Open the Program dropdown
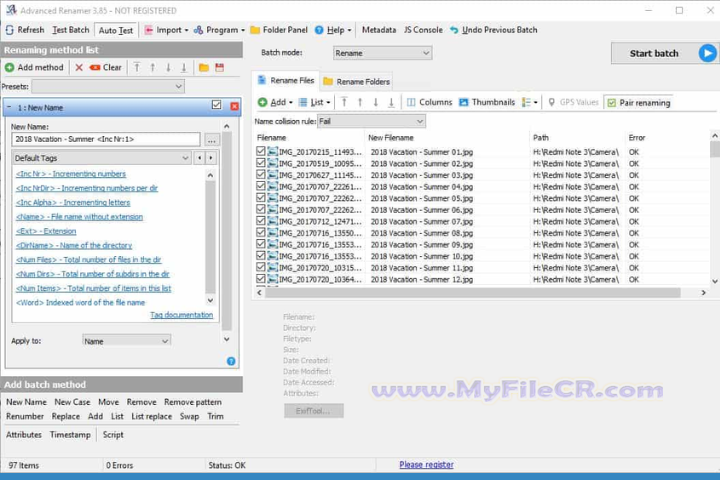This screenshot has height=480, width=720. tap(219, 30)
